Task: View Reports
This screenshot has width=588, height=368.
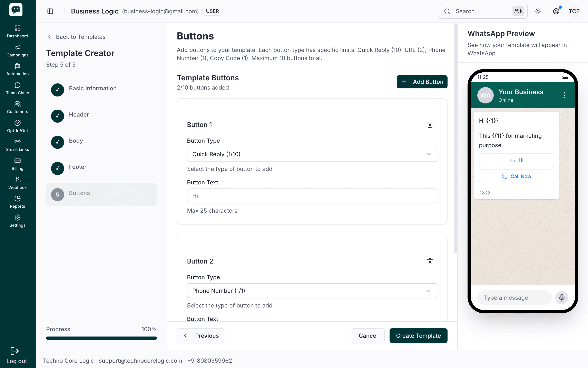Action: (x=18, y=202)
